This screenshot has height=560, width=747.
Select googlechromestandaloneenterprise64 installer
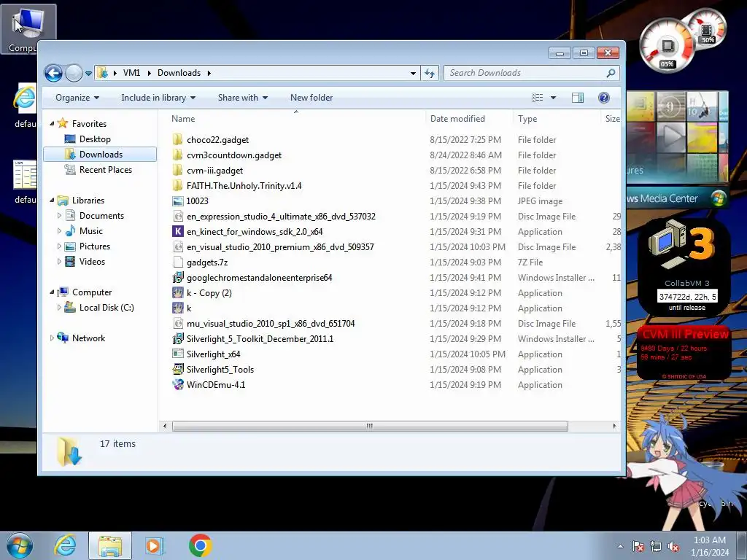[259, 278]
